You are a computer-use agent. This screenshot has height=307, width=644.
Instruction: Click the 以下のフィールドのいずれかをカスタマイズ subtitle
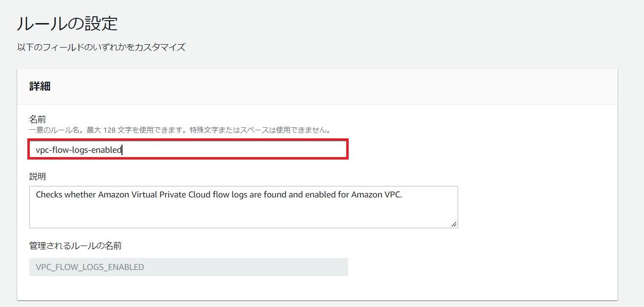coord(101,48)
